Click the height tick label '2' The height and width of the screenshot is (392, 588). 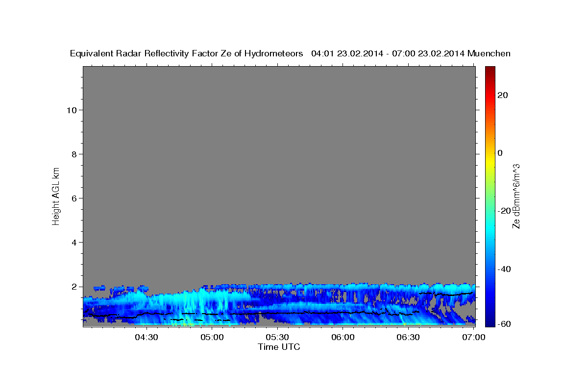[x=75, y=287]
